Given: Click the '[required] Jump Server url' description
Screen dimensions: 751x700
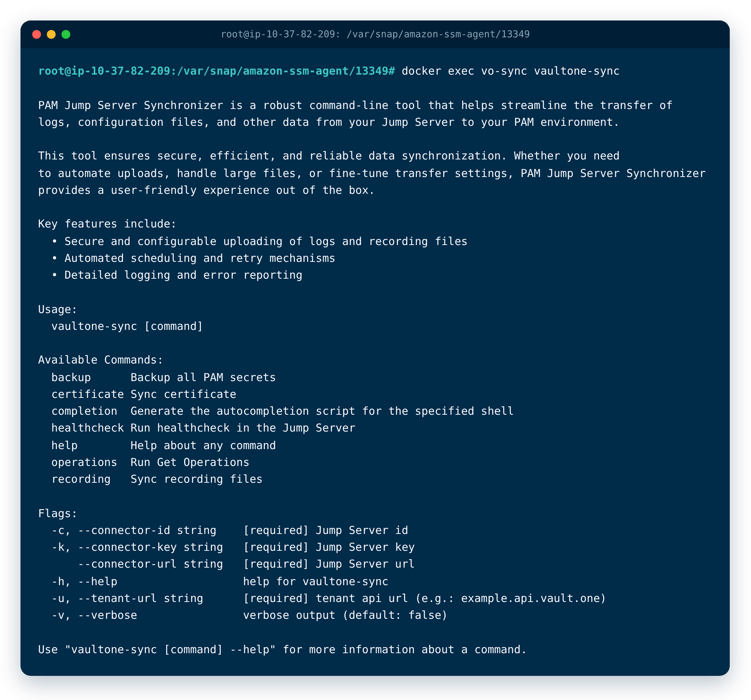Looking at the screenshot, I should tap(329, 564).
